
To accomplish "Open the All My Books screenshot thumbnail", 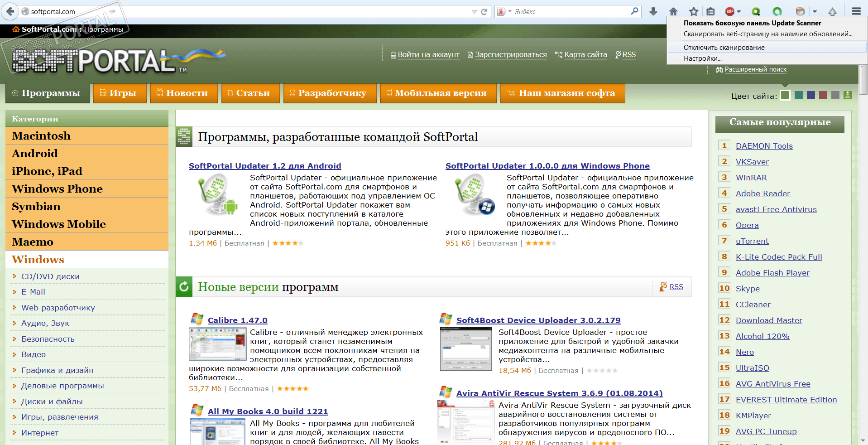I will coord(218,431).
